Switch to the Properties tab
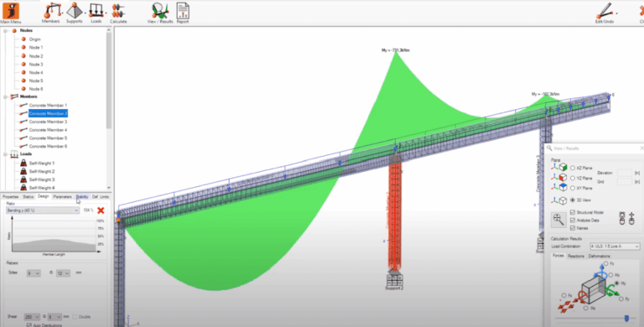The image size is (644, 327). click(x=11, y=197)
